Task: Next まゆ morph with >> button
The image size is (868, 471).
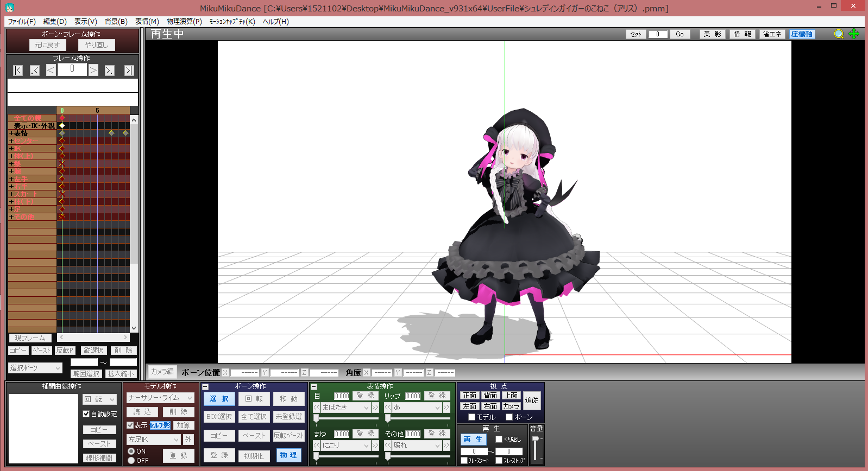Action: click(375, 445)
